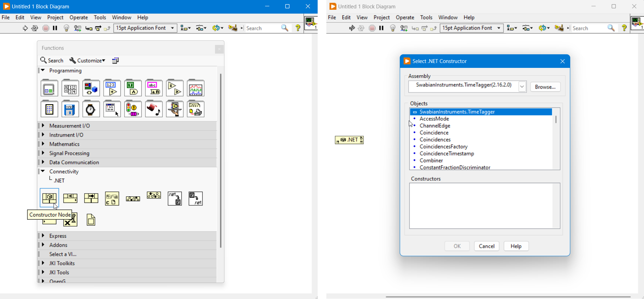The width and height of the screenshot is (644, 299).
Task: Open the Boolean subpalette icon
Action: click(133, 88)
